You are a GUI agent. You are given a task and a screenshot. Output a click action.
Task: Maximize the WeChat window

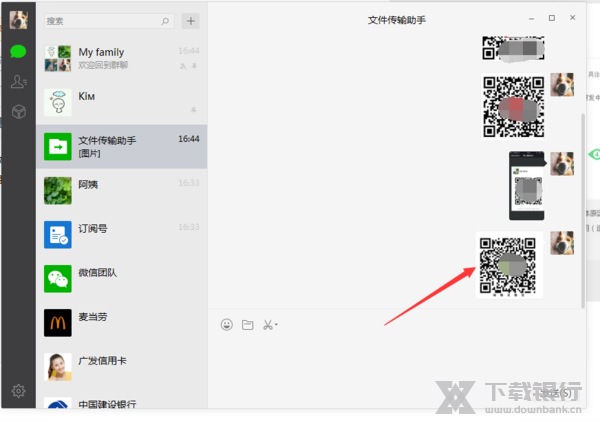coord(552,18)
